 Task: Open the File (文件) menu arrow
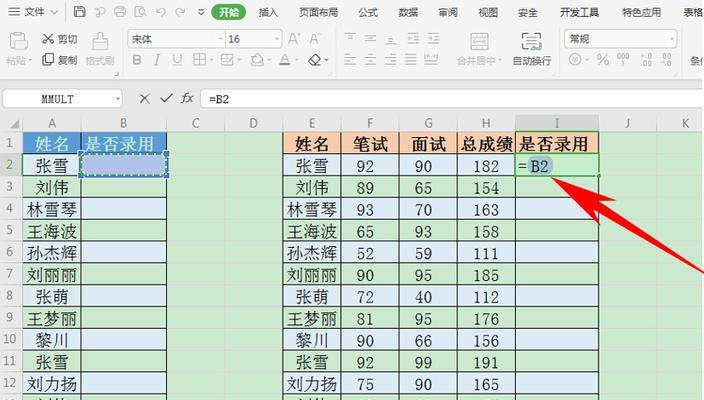[55, 12]
